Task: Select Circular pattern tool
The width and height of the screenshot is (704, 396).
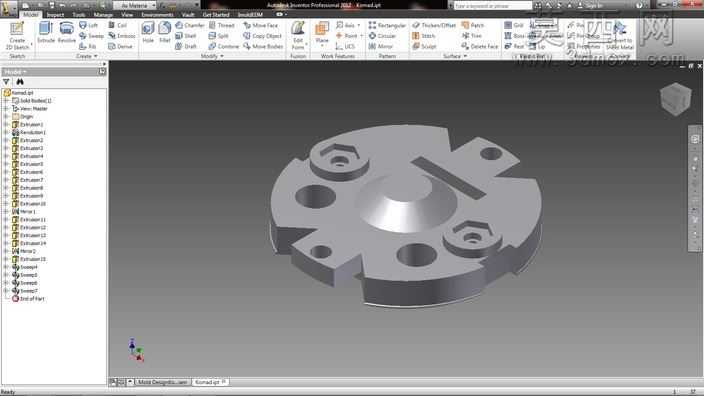Action: click(383, 36)
